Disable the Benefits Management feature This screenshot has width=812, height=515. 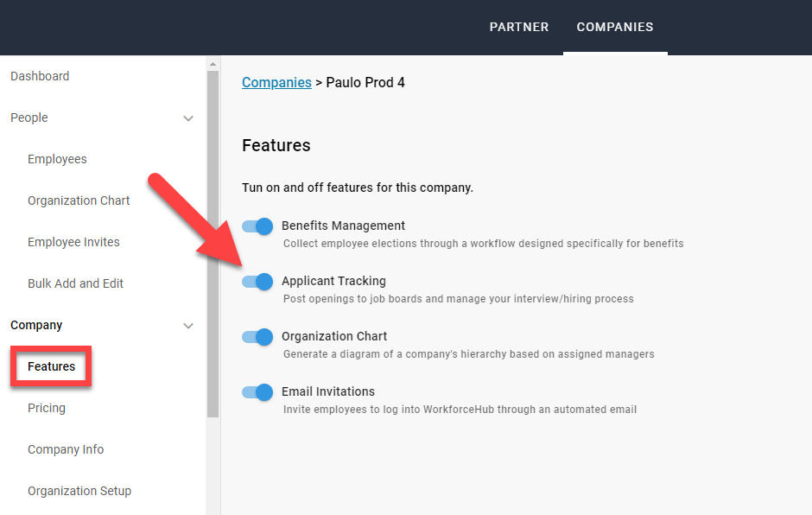(x=257, y=226)
